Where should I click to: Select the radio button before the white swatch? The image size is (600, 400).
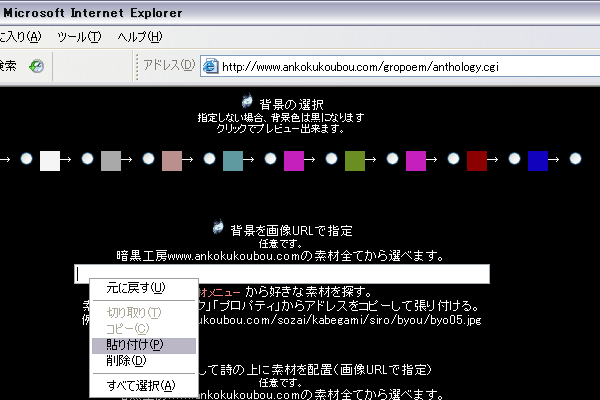point(26,159)
